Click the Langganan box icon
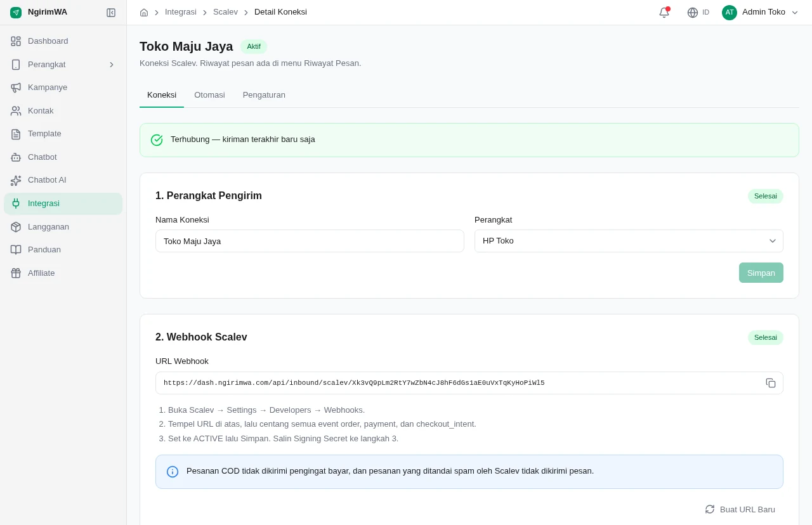The height and width of the screenshot is (525, 812). [16, 227]
